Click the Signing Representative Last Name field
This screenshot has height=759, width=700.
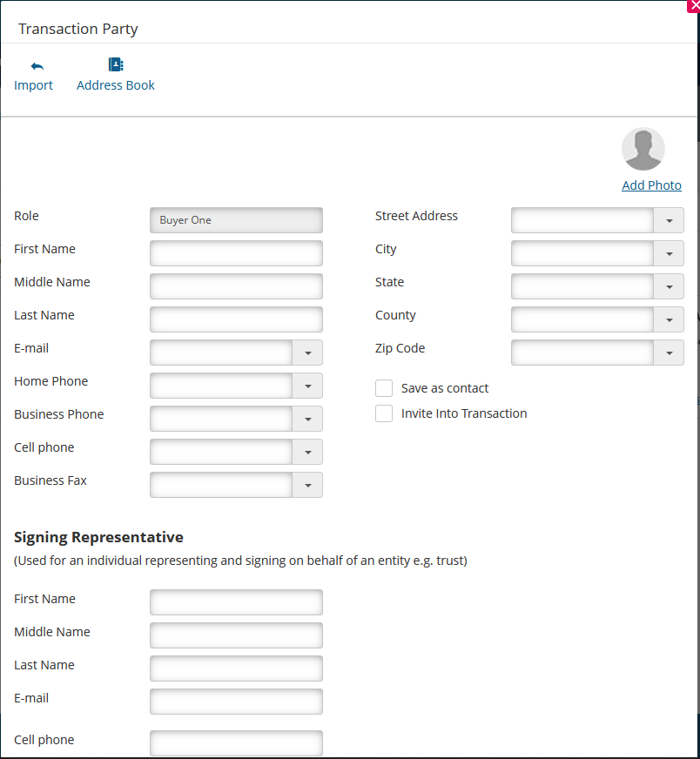236,668
